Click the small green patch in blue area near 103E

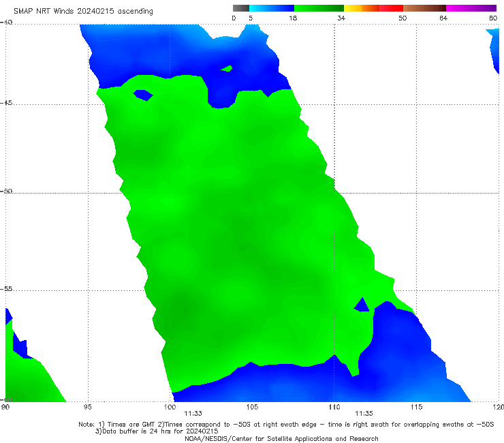coord(227,69)
